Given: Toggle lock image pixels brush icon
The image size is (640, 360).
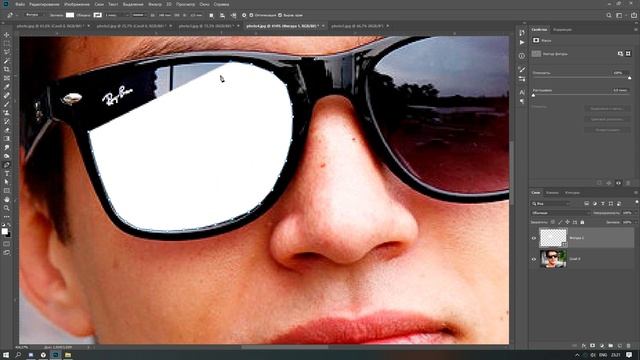Looking at the screenshot, I should click(x=560, y=222).
